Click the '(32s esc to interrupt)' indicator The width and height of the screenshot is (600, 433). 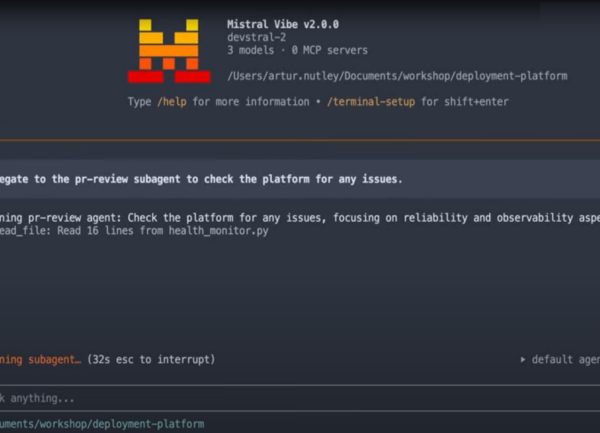click(151, 360)
